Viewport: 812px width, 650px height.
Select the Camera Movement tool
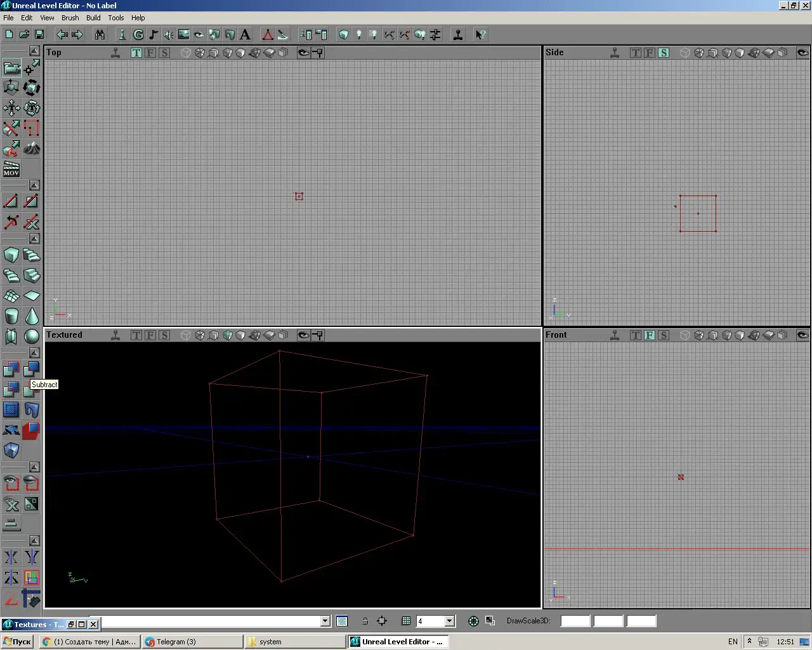tap(11, 67)
